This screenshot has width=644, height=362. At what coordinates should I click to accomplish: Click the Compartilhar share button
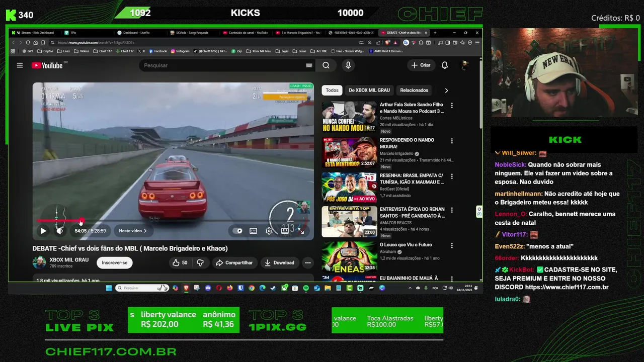234,262
